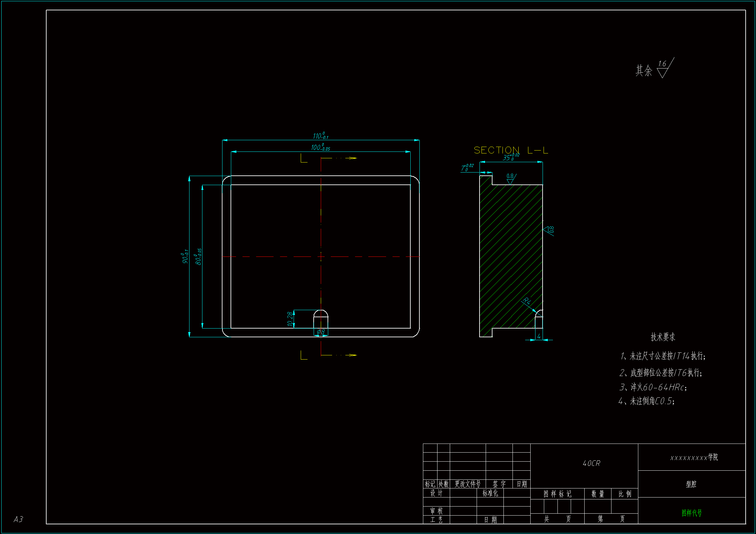756x534 pixels.
Task: Click the 型腔 part name cell
Action: pos(691,484)
